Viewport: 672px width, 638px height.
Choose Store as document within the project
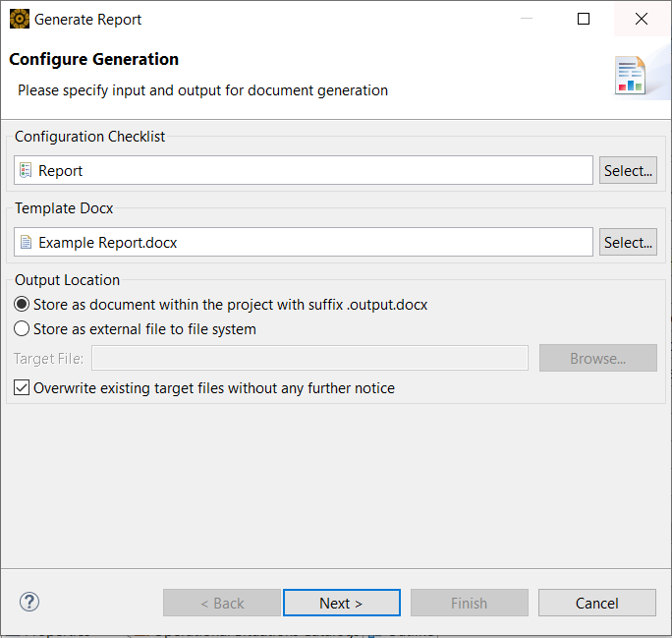pyautogui.click(x=22, y=305)
